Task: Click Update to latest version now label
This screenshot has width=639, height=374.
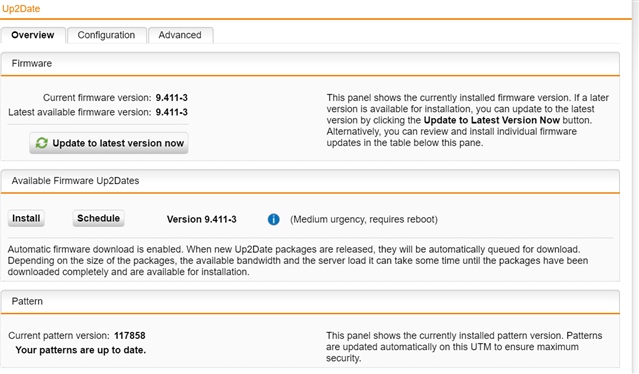Action: 118,143
